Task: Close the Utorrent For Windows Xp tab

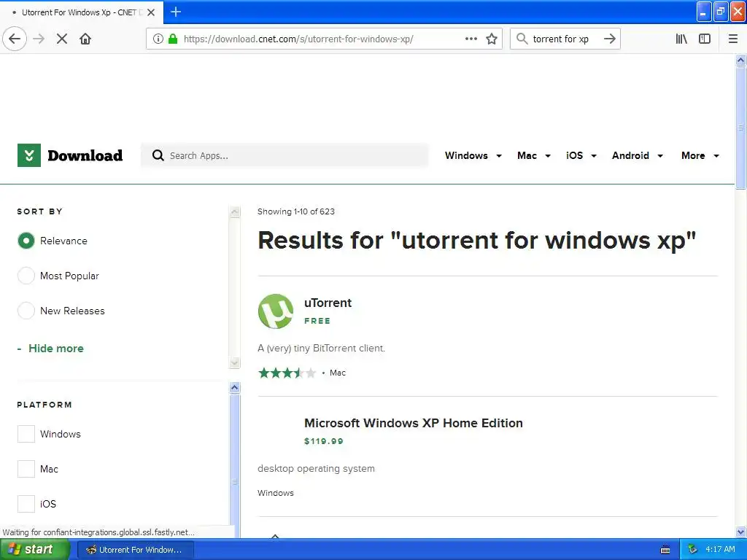Action: pyautogui.click(x=151, y=12)
